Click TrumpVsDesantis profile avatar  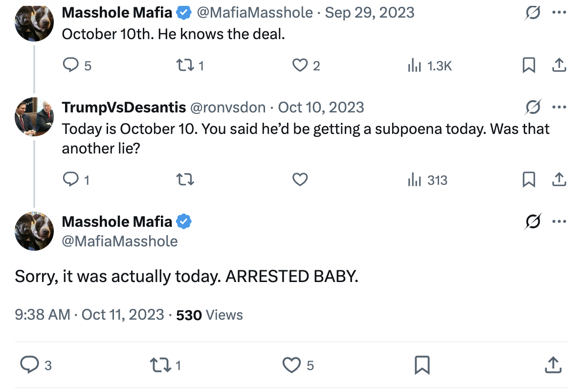pos(34,116)
